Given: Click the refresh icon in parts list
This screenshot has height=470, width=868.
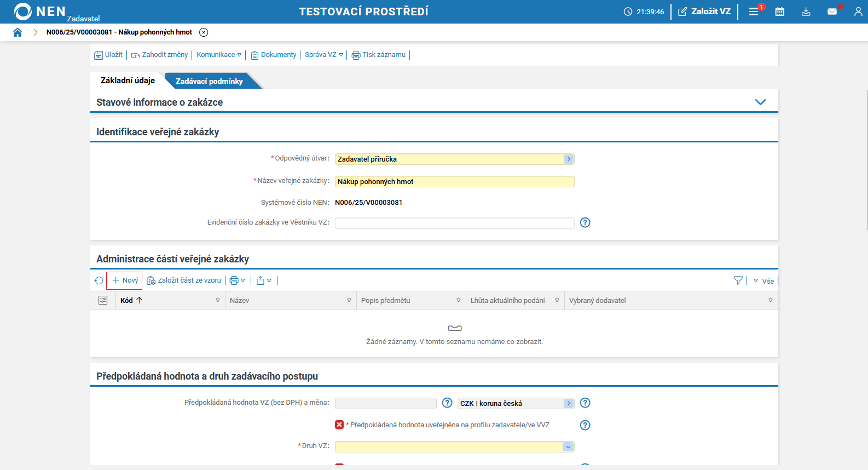Looking at the screenshot, I should (x=99, y=280).
